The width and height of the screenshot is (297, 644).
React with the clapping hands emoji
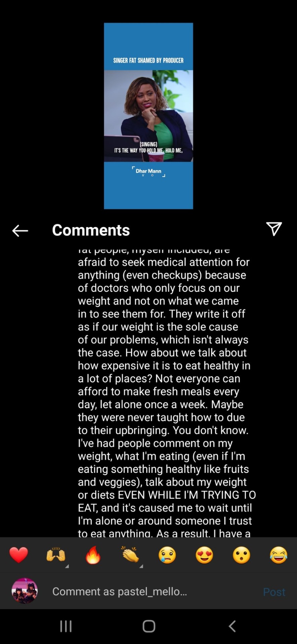click(x=130, y=555)
